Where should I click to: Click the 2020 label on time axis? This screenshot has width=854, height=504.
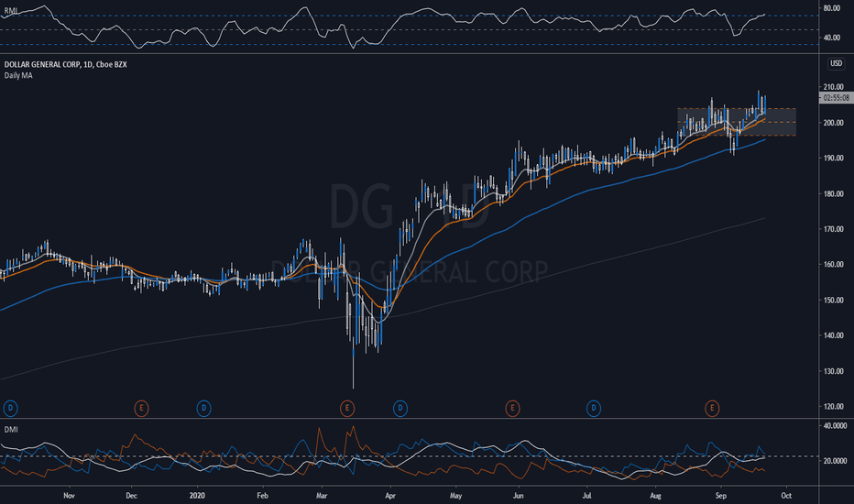point(197,496)
